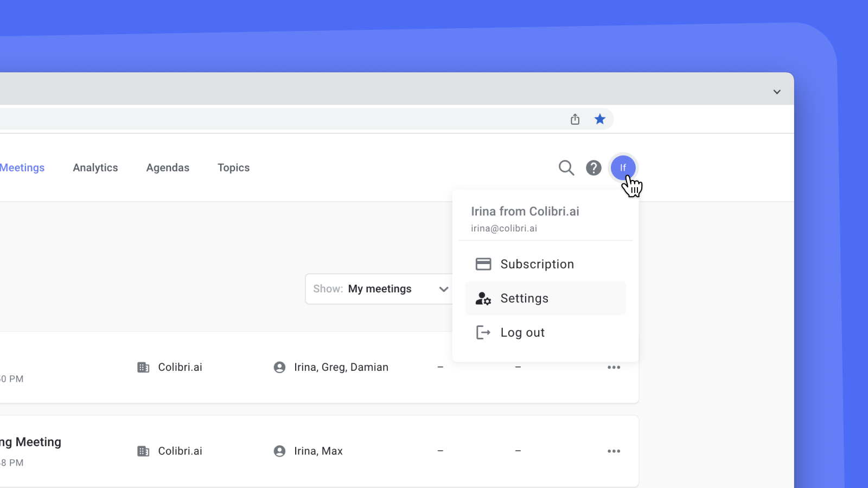Switch to the Analytics tab
Viewport: 868px width, 488px height.
(x=95, y=168)
